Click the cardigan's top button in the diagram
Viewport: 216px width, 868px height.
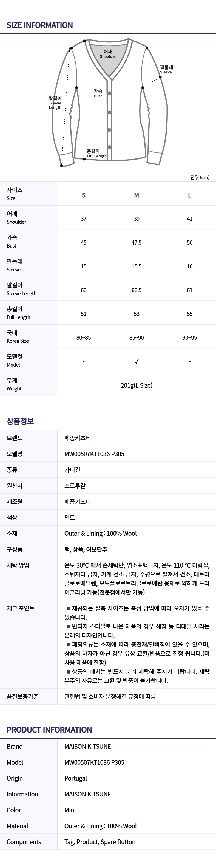[x=109, y=93]
